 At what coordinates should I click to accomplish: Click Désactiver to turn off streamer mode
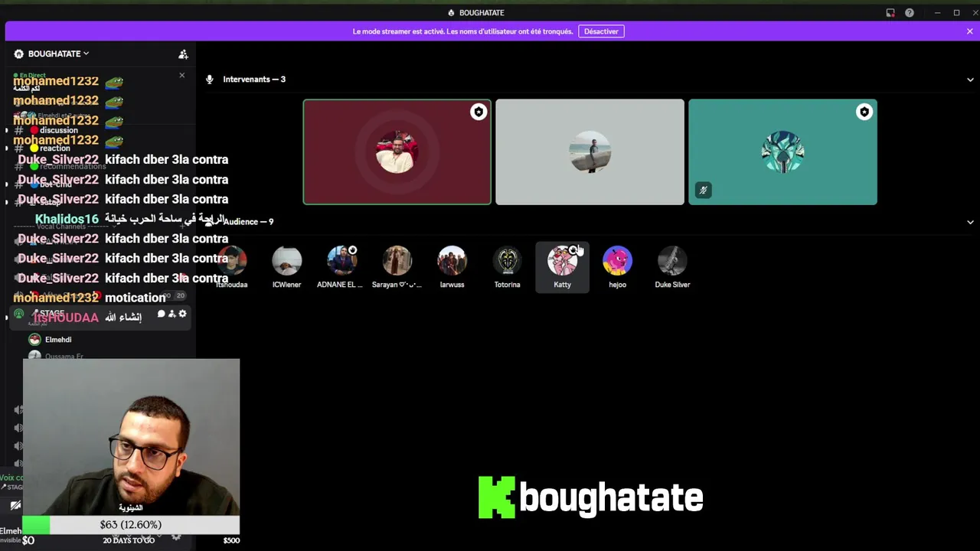click(x=601, y=31)
